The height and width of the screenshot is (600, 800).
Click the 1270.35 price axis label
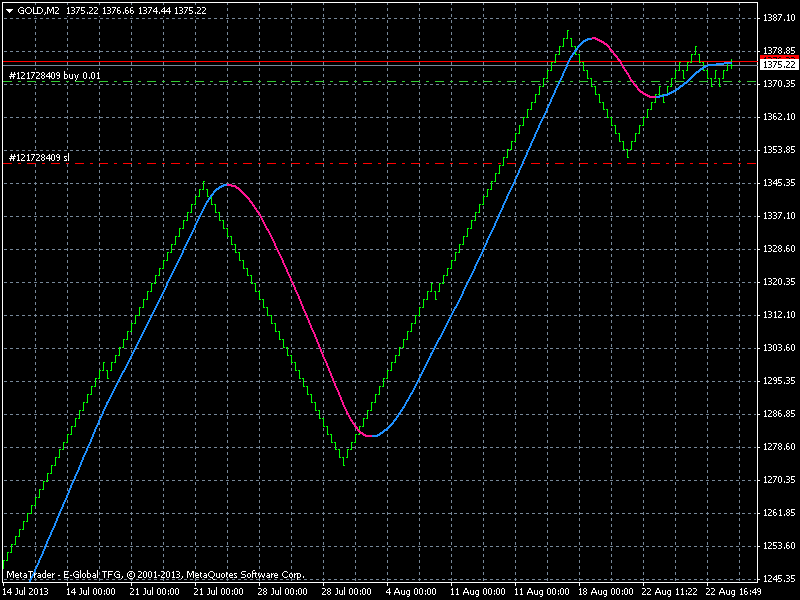point(779,480)
